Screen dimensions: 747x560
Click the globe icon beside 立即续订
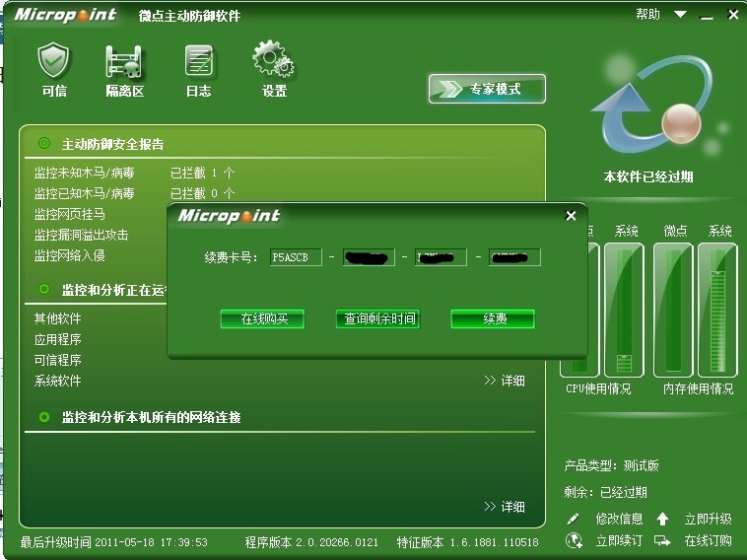pyautogui.click(x=574, y=541)
